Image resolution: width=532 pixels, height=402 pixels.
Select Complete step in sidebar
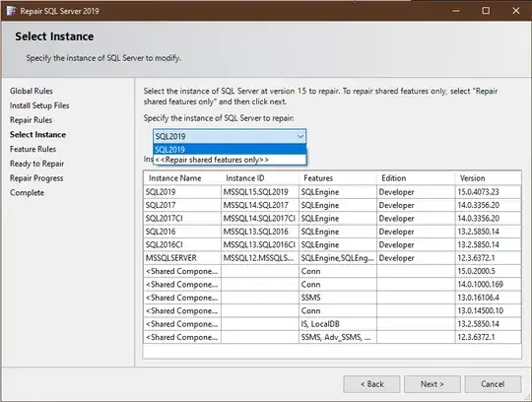point(27,193)
